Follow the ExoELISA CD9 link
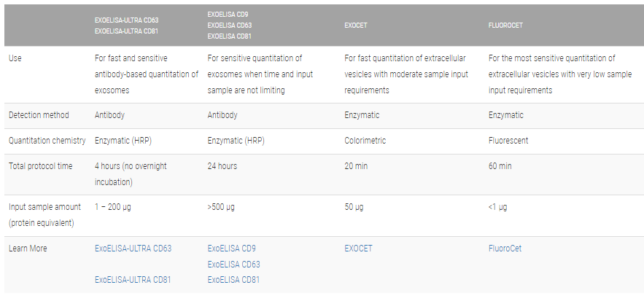The height and width of the screenshot is (301, 644). [232, 249]
